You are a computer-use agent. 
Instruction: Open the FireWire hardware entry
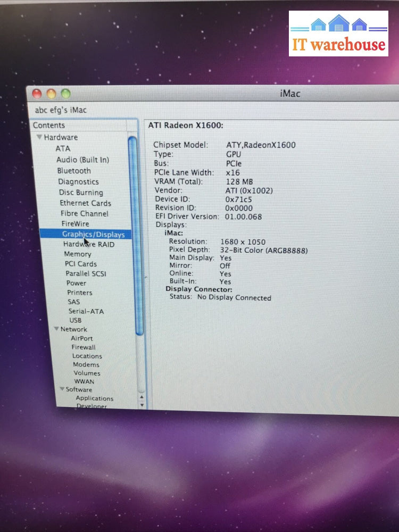pyautogui.click(x=75, y=224)
